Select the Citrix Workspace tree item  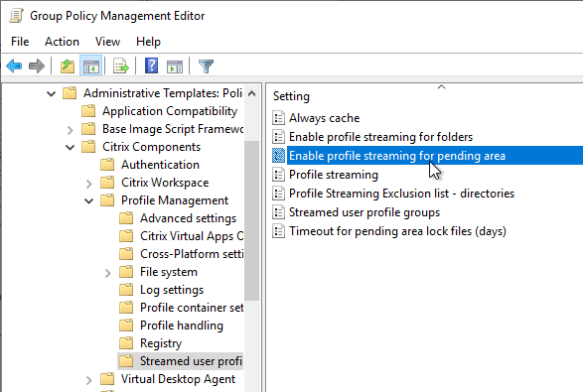(165, 182)
